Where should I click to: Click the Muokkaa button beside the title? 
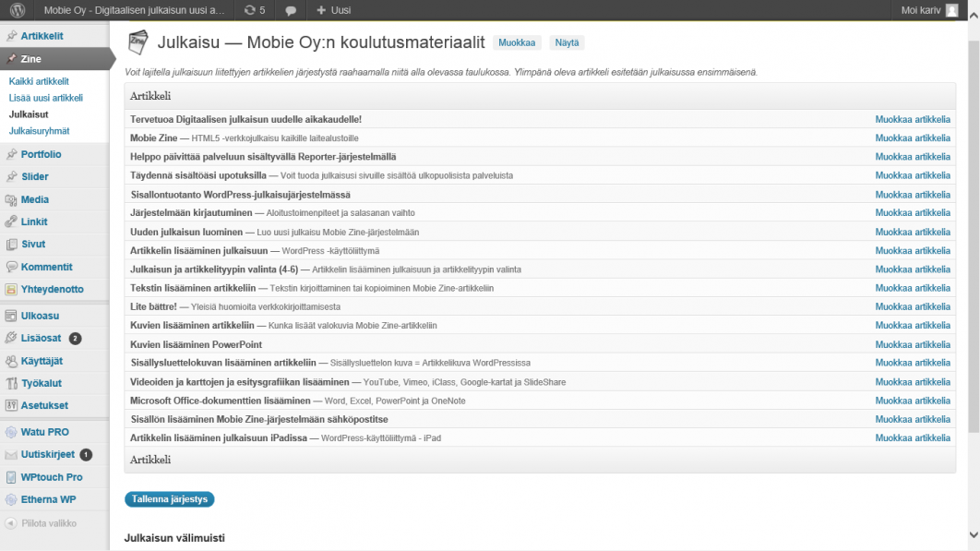[517, 42]
